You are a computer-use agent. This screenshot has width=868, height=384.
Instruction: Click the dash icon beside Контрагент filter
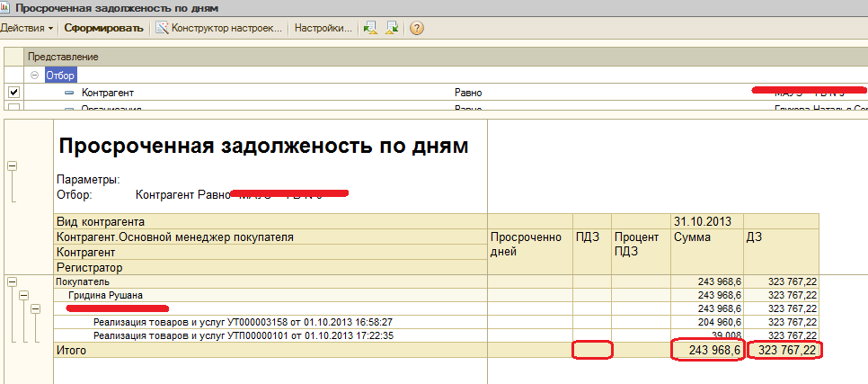(69, 93)
